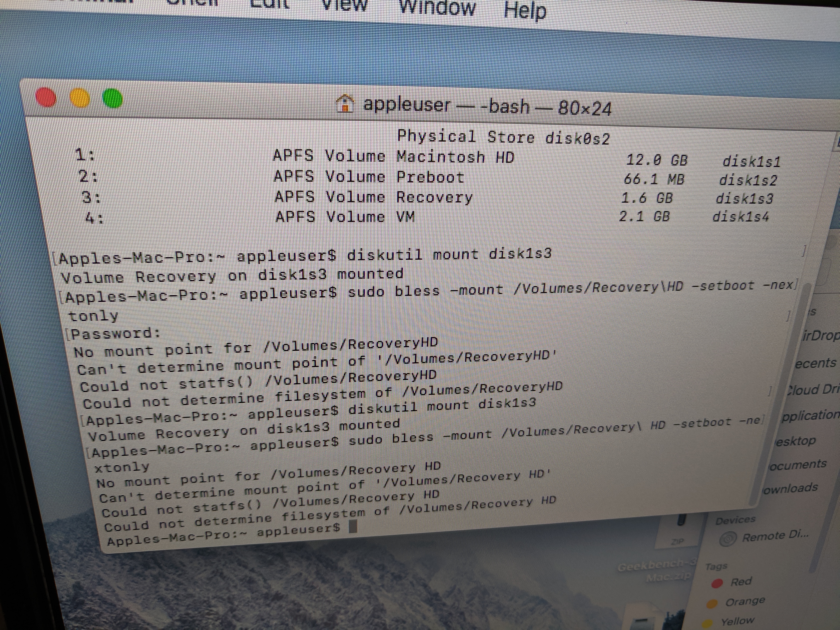Click the home folder icon in title bar
Viewport: 840px width, 630px height.
345,104
